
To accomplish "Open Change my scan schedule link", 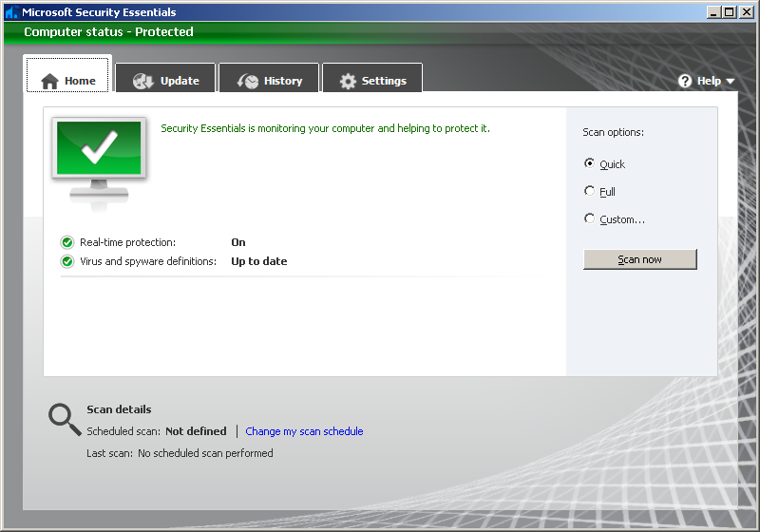I will tap(304, 431).
